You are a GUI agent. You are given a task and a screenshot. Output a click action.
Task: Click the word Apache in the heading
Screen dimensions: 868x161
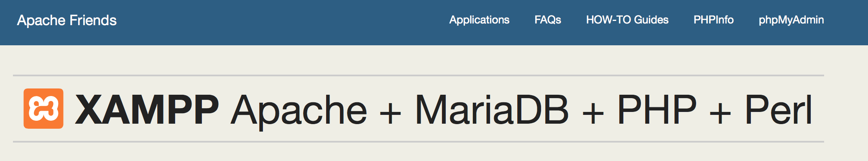tap(299, 111)
